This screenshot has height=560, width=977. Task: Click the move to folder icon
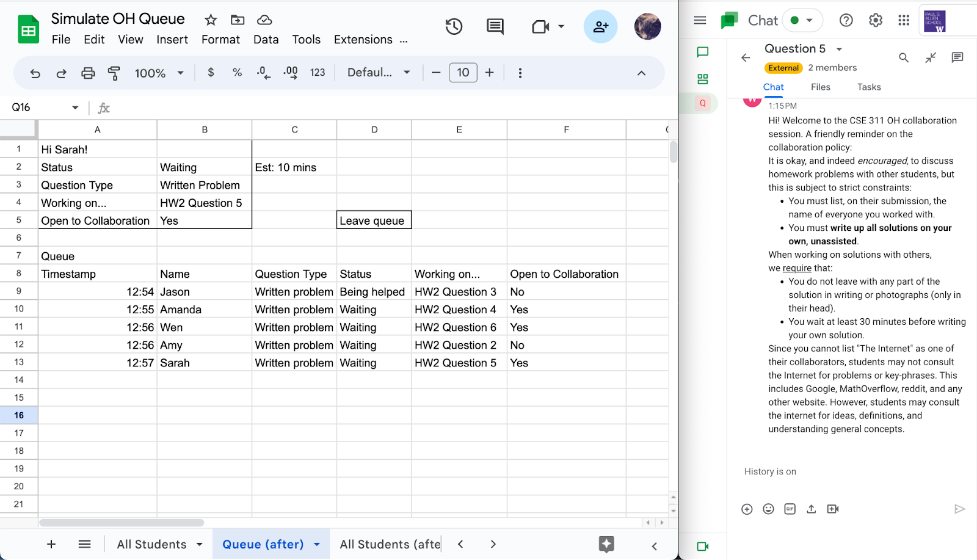point(238,20)
